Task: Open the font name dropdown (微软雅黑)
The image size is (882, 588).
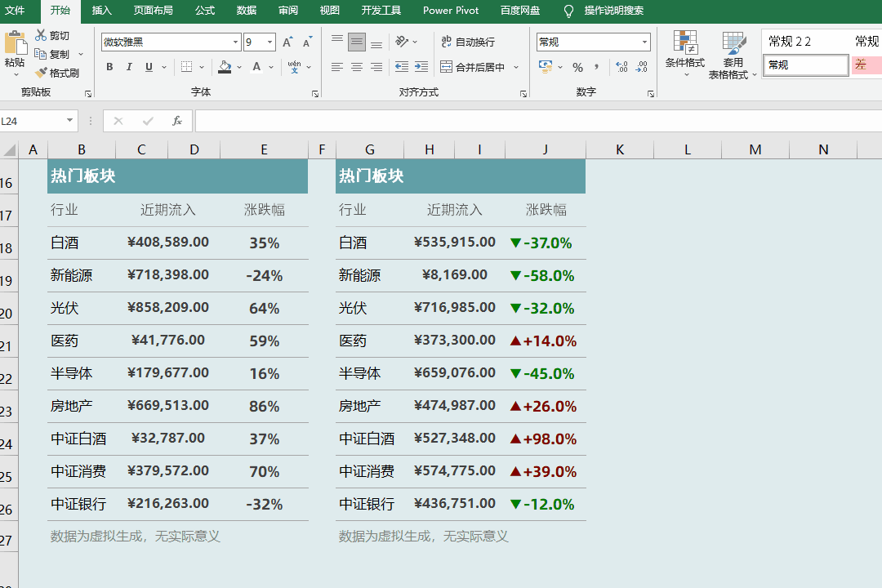Action: click(x=236, y=42)
